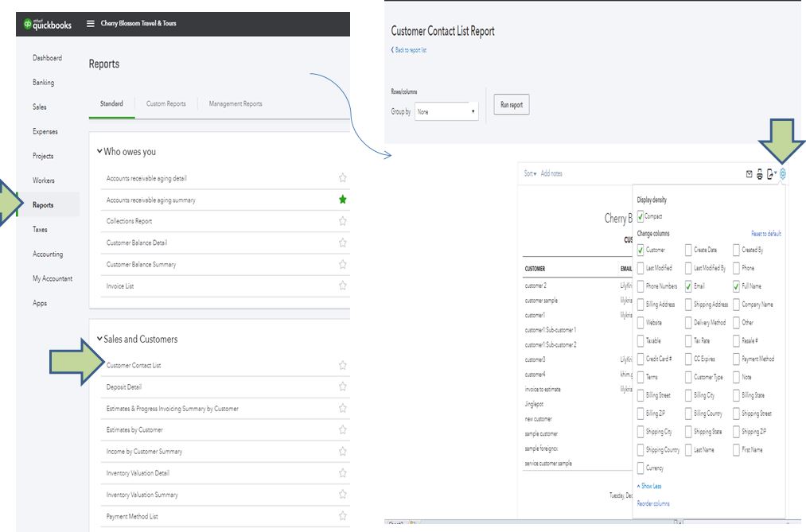Switch to the Custom Reports tab
806x532 pixels.
tap(166, 103)
